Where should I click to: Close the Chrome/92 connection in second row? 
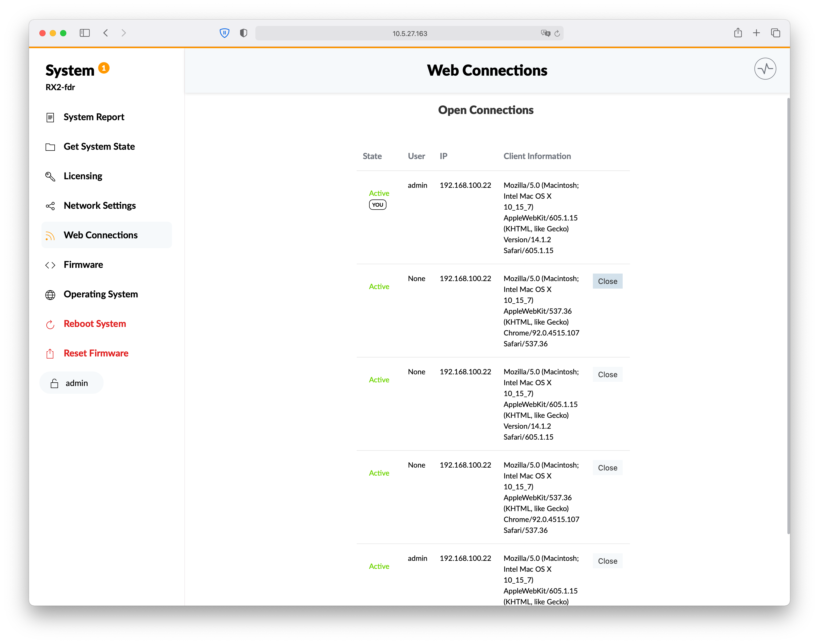(608, 281)
